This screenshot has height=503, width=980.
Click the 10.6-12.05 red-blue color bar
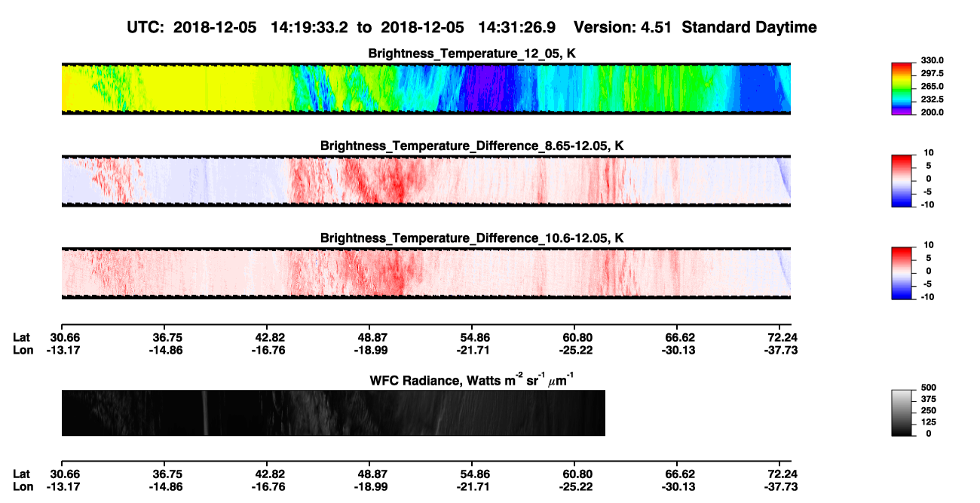click(x=902, y=271)
